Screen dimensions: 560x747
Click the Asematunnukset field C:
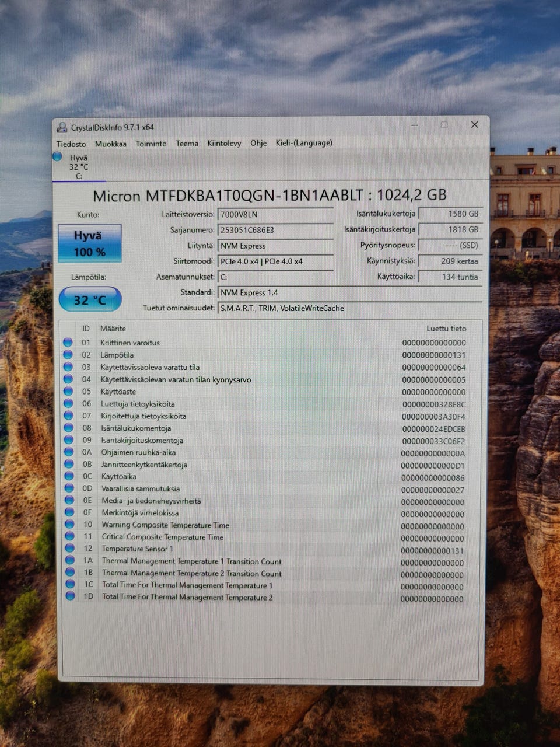pos(275,277)
